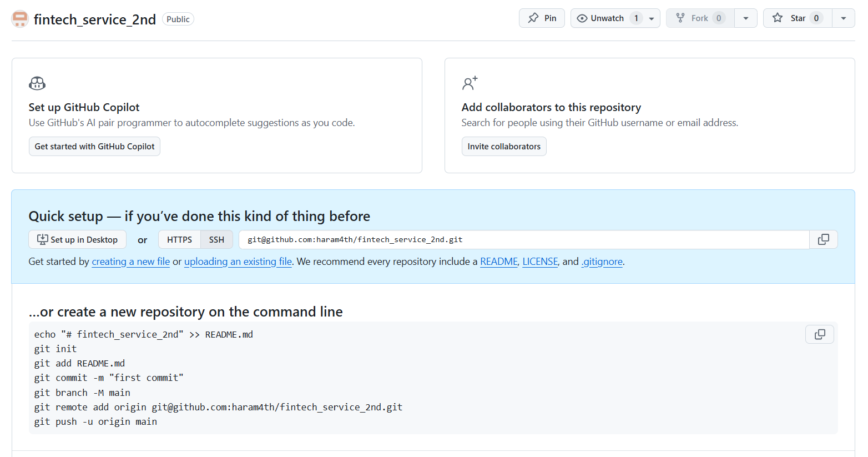The width and height of the screenshot is (868, 457).
Task: Open the watch notifications dropdown arrow
Action: [x=652, y=18]
